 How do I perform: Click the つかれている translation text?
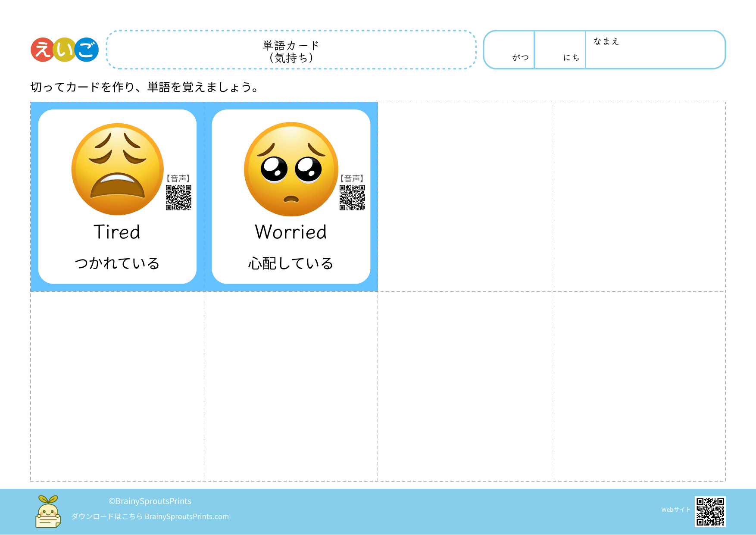(x=117, y=263)
